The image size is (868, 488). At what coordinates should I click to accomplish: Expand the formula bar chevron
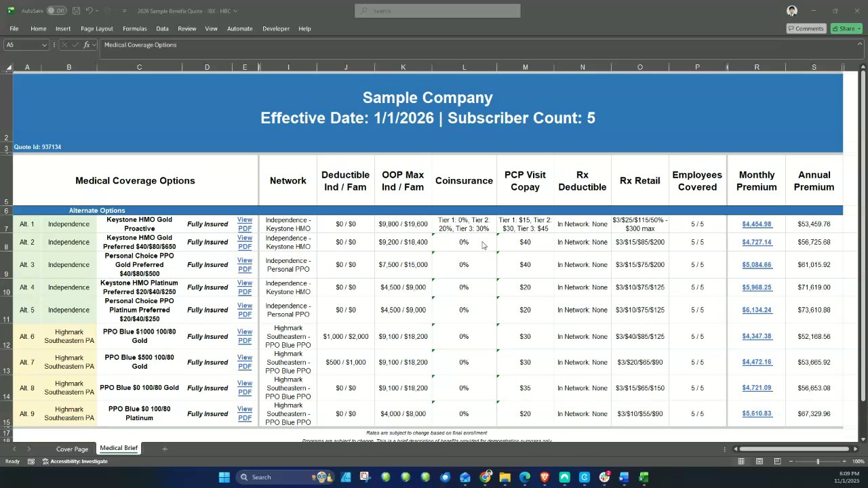[x=860, y=45]
